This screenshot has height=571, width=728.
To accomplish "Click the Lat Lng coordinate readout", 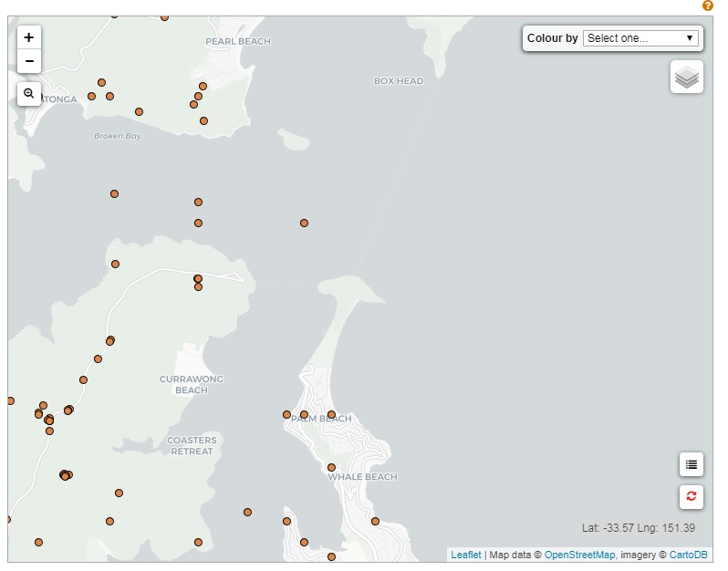I will 638,528.
